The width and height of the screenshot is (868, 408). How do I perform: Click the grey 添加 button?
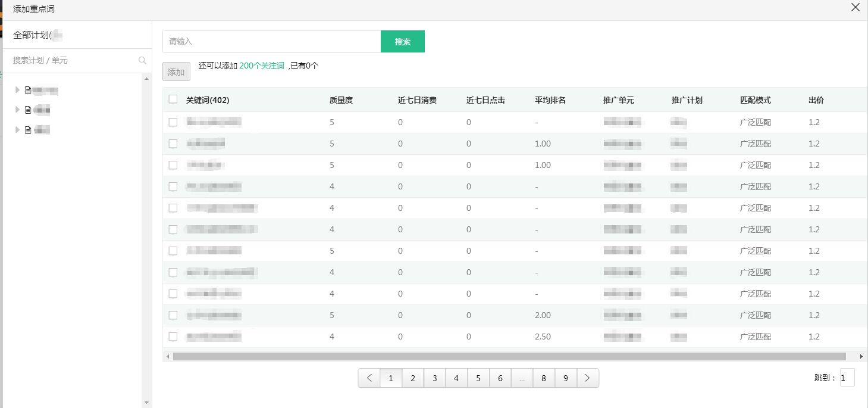[176, 71]
